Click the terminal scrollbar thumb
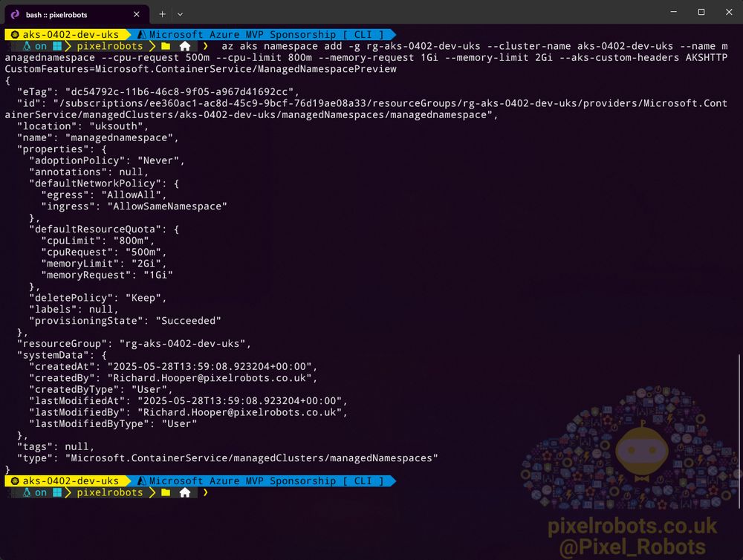 click(x=739, y=431)
